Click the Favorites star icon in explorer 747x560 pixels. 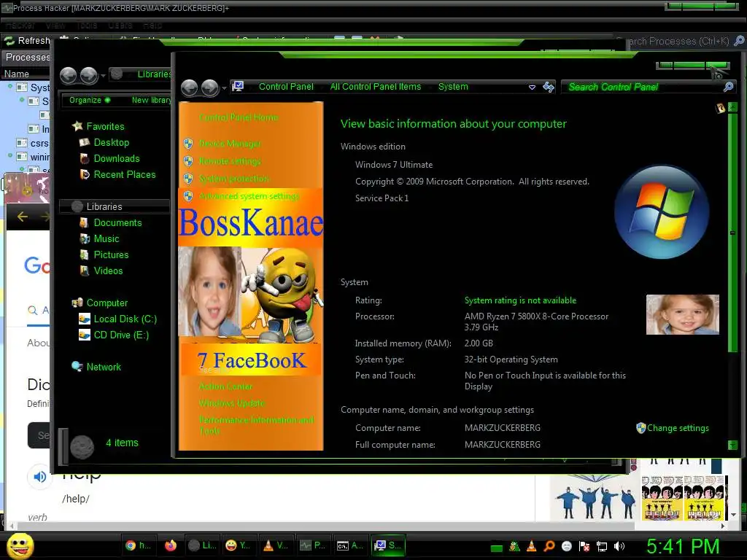click(x=77, y=126)
